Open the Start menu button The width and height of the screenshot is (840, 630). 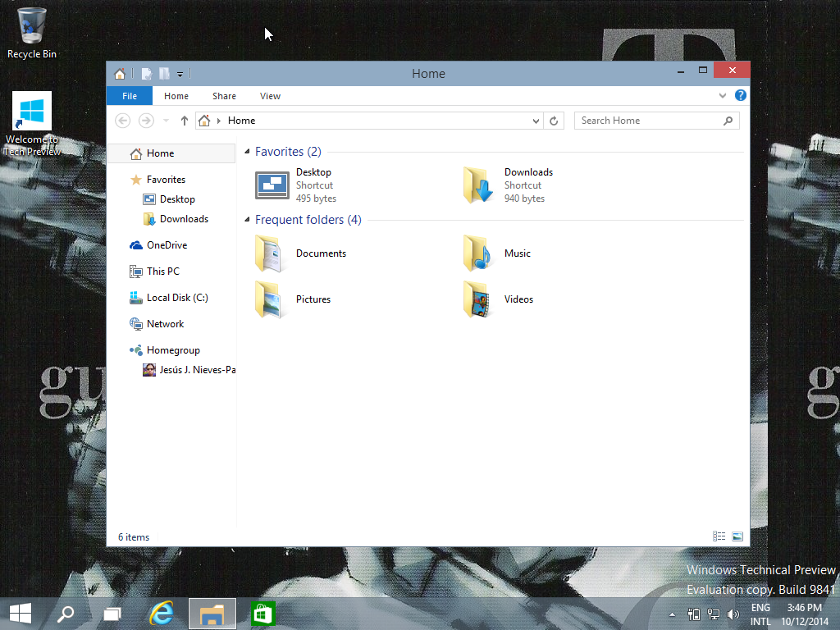point(21,614)
